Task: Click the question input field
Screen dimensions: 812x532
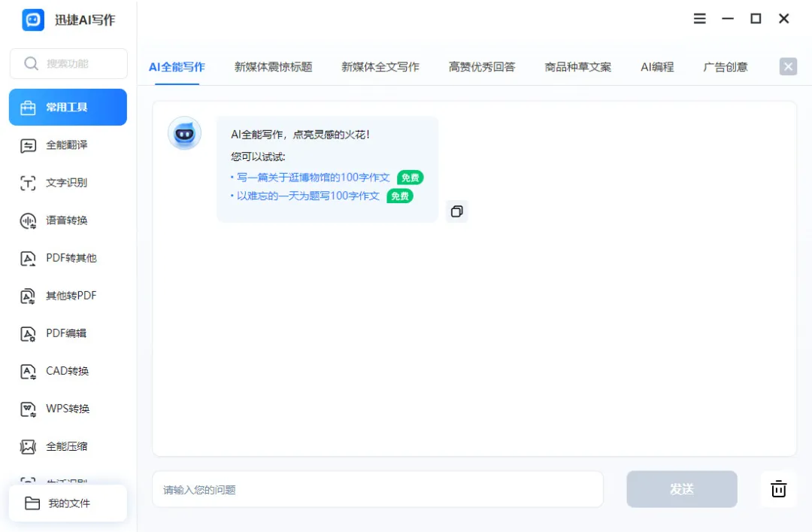Action: click(x=376, y=489)
